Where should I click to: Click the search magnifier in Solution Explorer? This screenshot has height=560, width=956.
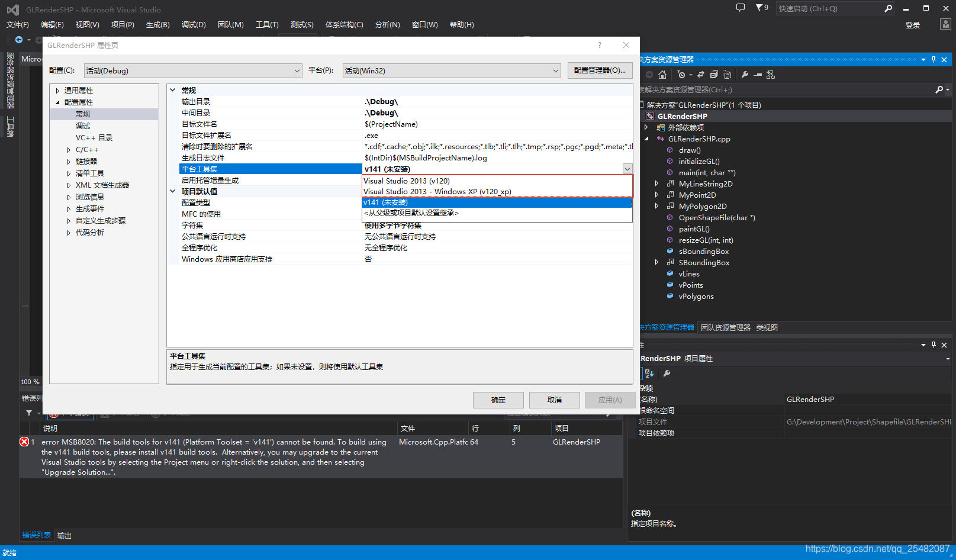[x=939, y=89]
